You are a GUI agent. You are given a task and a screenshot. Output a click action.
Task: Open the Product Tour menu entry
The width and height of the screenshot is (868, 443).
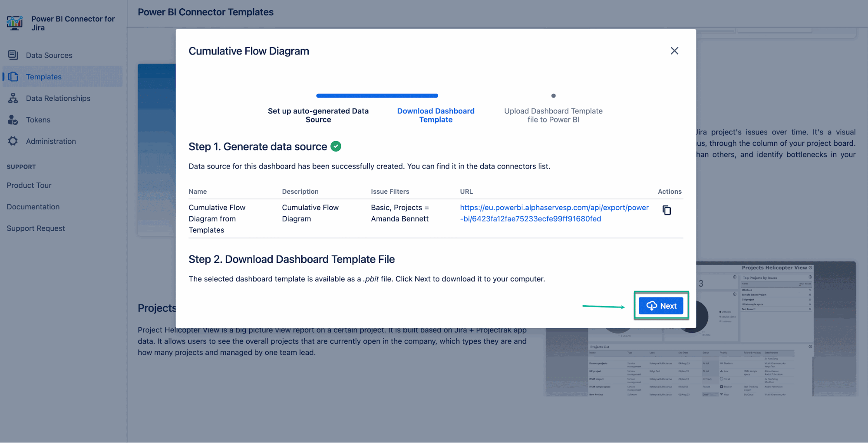(x=29, y=185)
